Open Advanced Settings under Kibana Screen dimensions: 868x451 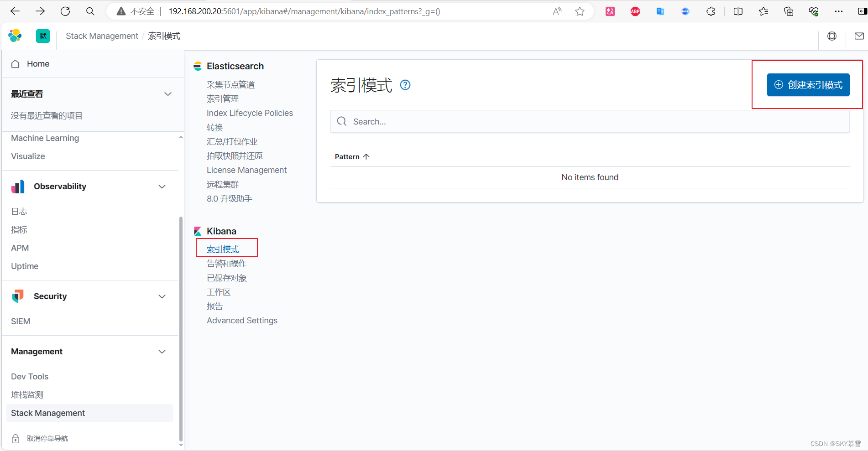coord(242,321)
